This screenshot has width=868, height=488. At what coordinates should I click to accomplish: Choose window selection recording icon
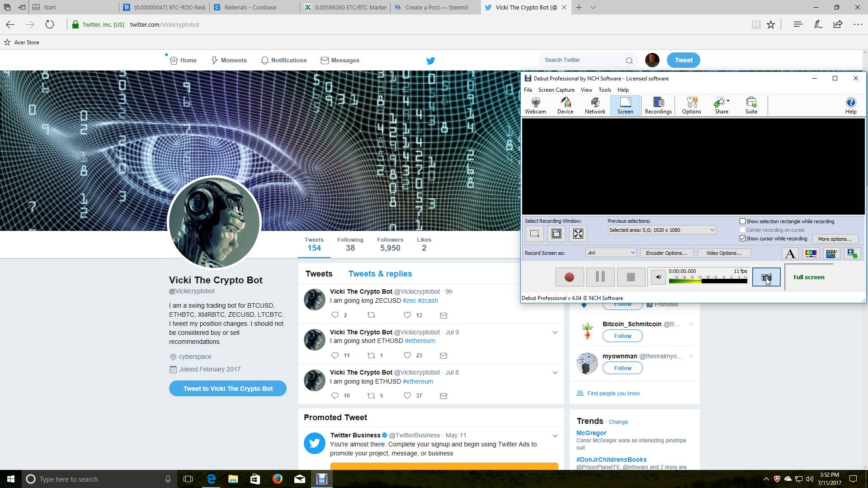(556, 234)
